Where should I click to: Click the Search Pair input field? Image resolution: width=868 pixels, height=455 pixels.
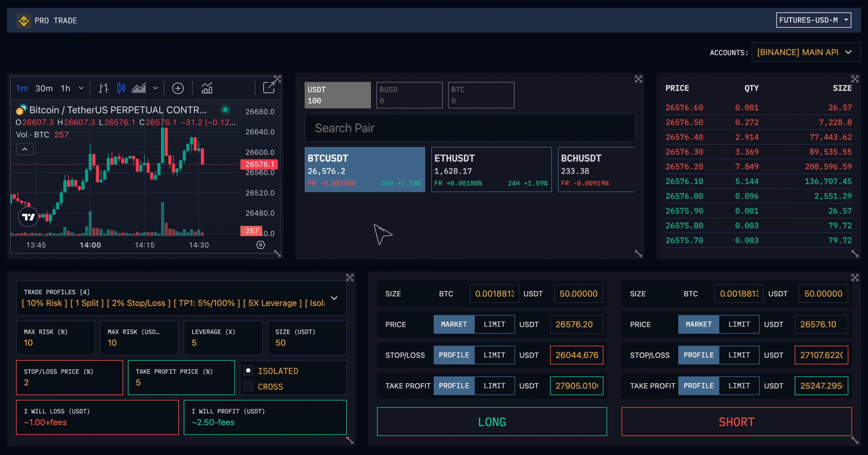pyautogui.click(x=469, y=128)
